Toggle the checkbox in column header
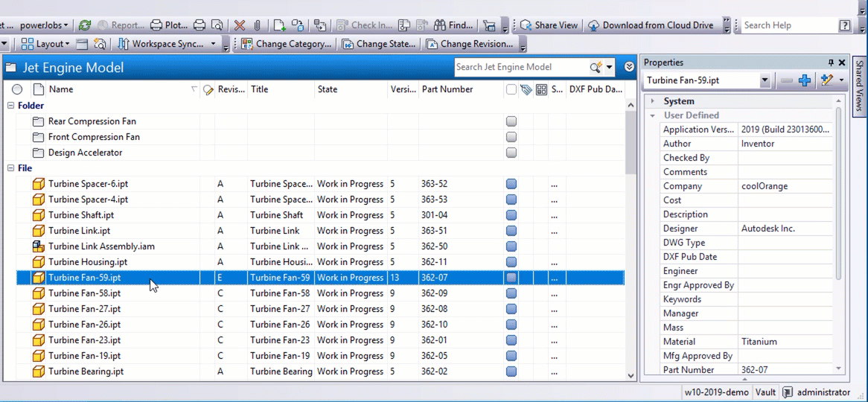Viewport: 868px width, 402px height. coord(511,89)
